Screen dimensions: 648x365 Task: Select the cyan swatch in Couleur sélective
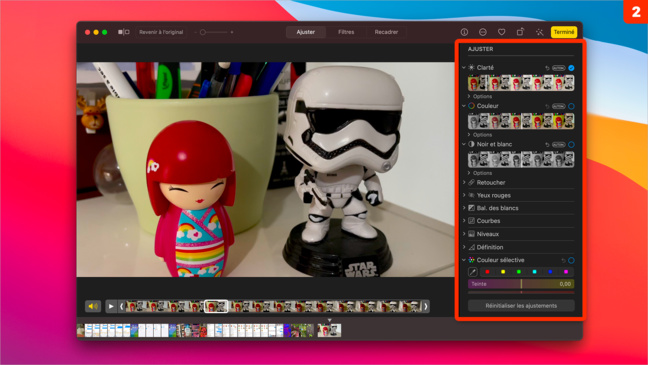tap(534, 272)
